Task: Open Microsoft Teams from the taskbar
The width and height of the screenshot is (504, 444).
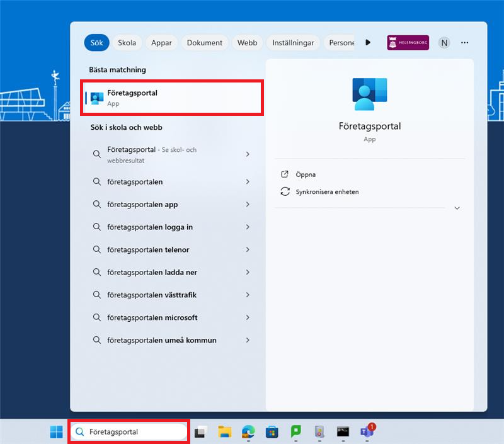Action: pyautogui.click(x=367, y=431)
